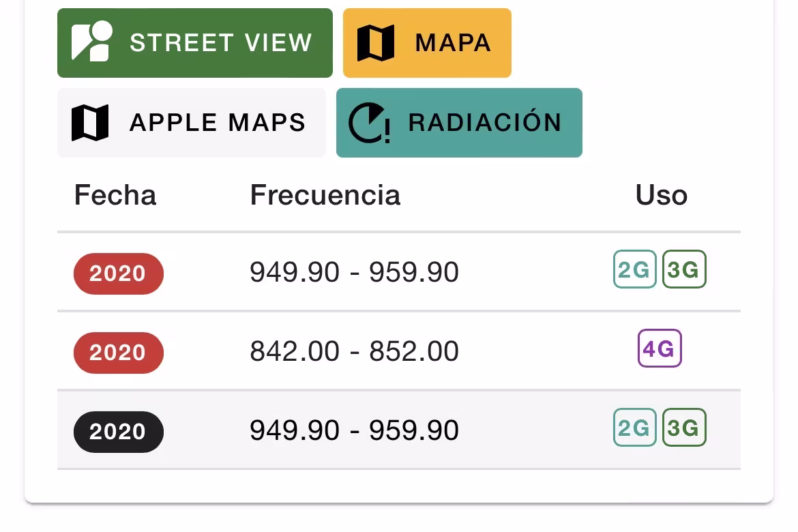This screenshot has width=798, height=532.
Task: Open the Apple Maps button
Action: 192,123
